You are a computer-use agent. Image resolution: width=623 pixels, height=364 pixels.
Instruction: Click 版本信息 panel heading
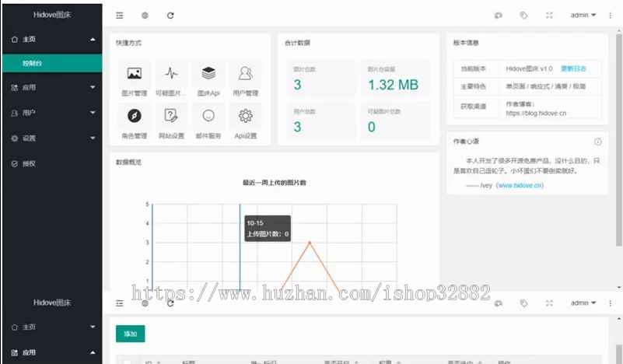pos(466,43)
